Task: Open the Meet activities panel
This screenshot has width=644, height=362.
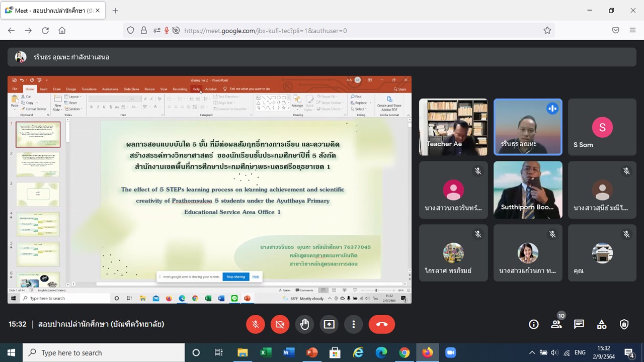Action: (602, 324)
